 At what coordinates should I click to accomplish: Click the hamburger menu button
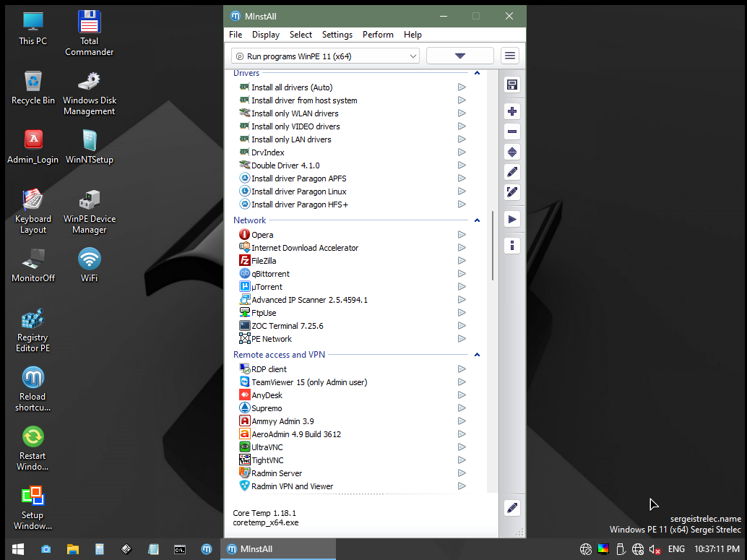tap(510, 56)
